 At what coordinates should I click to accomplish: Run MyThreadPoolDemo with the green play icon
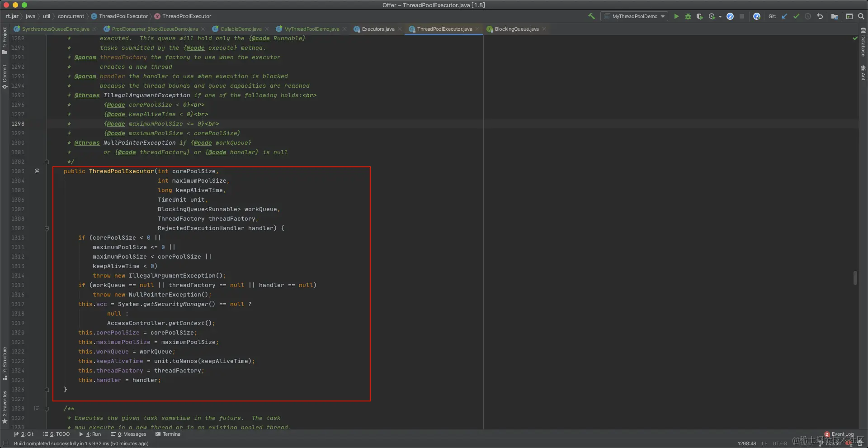tap(676, 16)
